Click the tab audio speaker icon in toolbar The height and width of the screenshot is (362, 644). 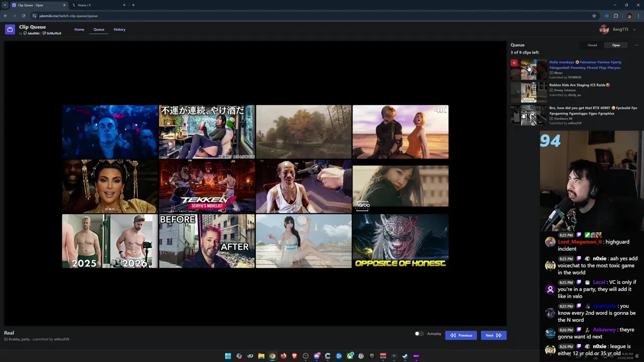tap(607, 16)
